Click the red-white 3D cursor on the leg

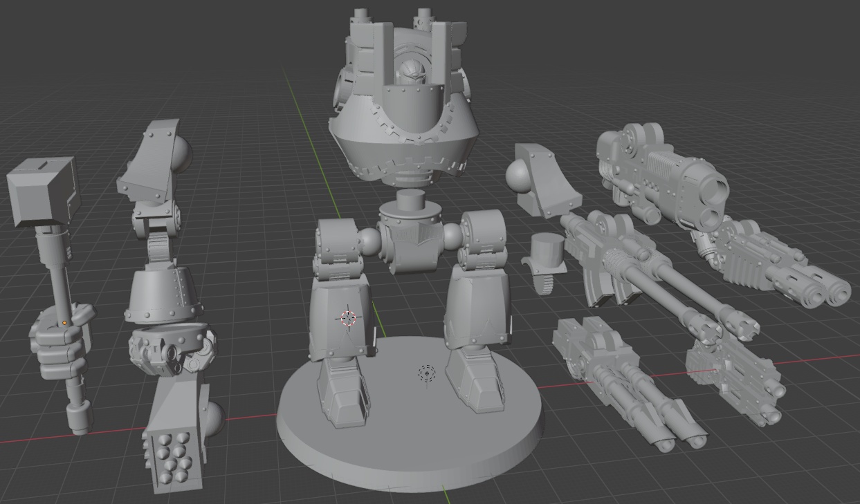pyautogui.click(x=348, y=317)
